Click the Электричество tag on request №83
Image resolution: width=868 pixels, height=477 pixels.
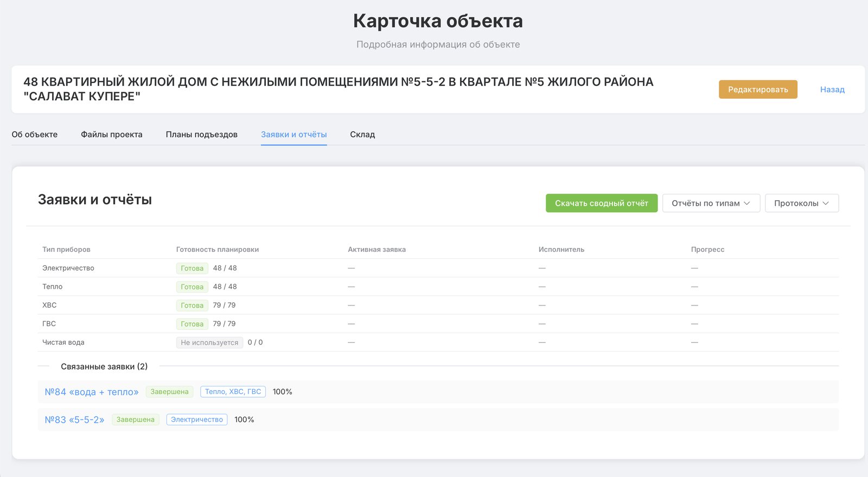pos(197,419)
